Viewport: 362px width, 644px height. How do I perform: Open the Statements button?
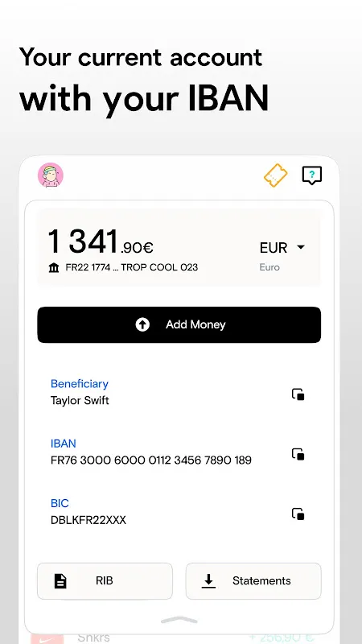[253, 580]
